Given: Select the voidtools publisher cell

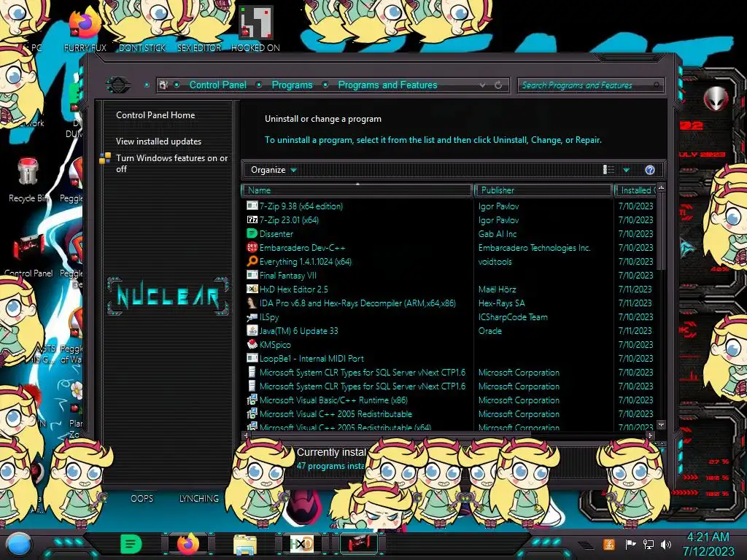Looking at the screenshot, I should point(495,262).
